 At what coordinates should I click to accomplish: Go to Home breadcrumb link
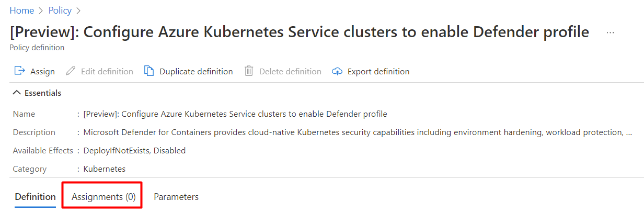(21, 10)
